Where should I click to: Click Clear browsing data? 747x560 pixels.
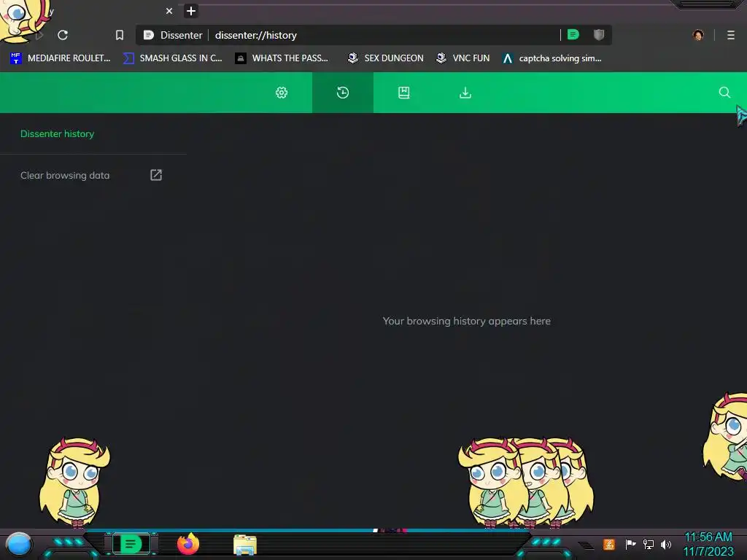coord(65,175)
